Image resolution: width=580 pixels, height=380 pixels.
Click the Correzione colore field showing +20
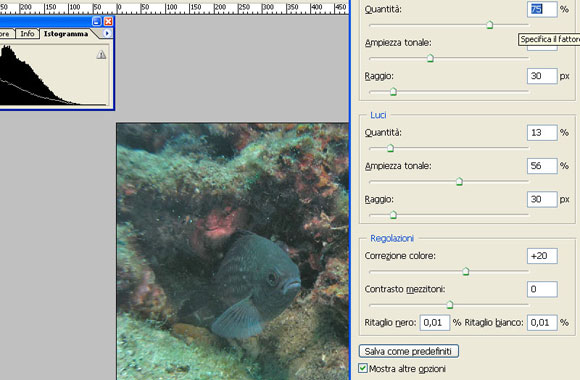[x=542, y=256]
